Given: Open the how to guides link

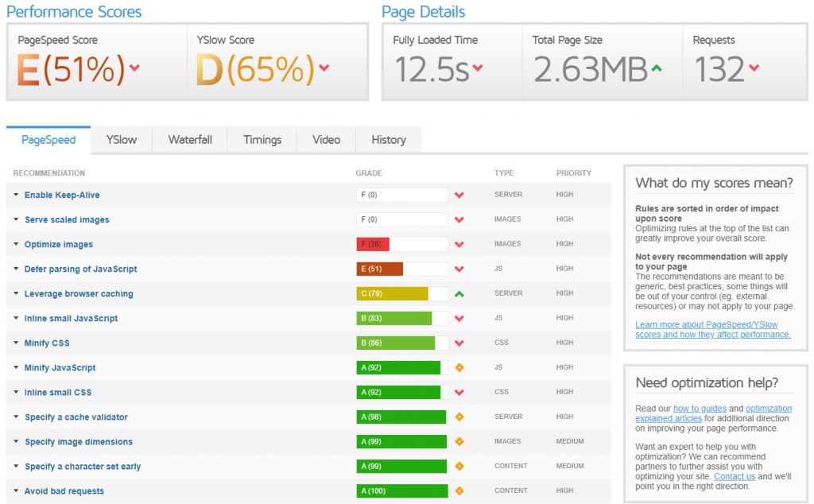Looking at the screenshot, I should tap(700, 409).
